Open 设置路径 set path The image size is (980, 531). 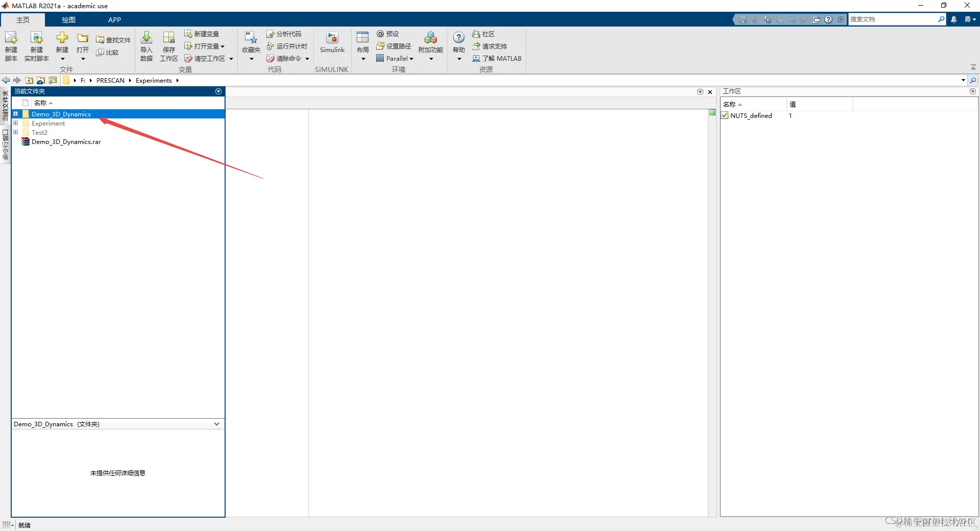point(394,46)
